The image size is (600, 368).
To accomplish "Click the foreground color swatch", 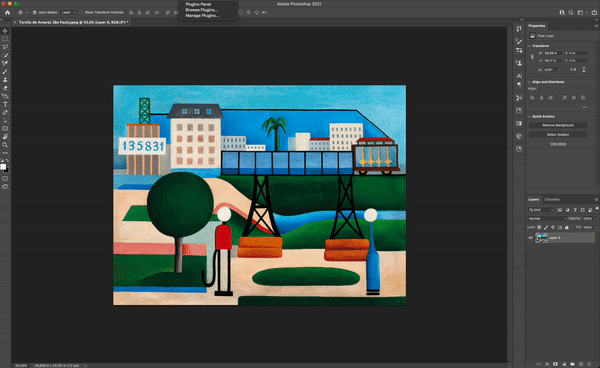I will tap(3, 167).
